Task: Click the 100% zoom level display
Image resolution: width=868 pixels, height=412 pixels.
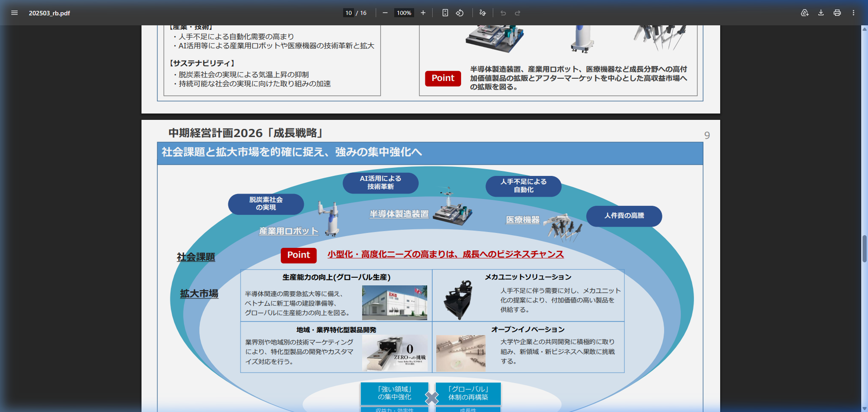Action: click(404, 13)
